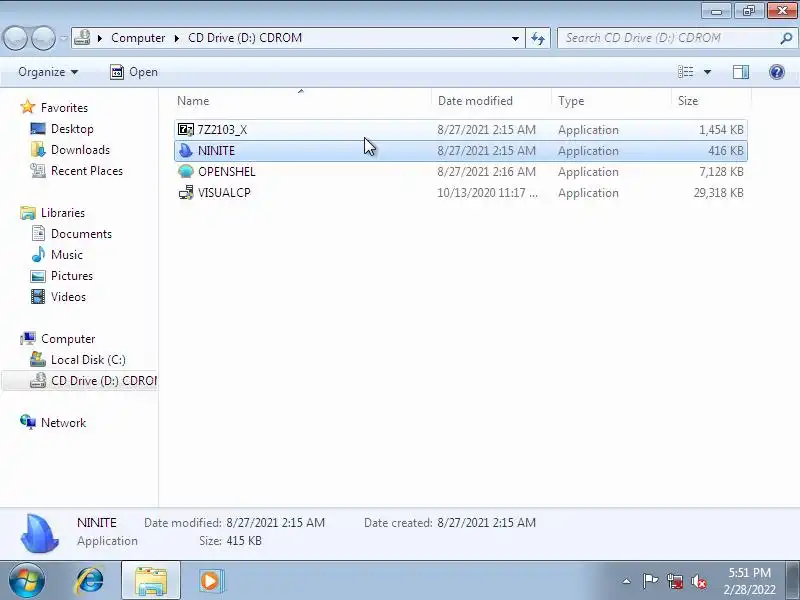Sort by the Size column header
The height and width of the screenshot is (600, 800).
pos(711,101)
